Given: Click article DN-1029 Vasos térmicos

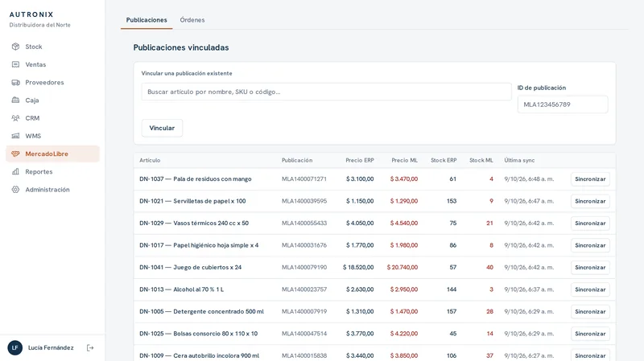Looking at the screenshot, I should pyautogui.click(x=194, y=224).
